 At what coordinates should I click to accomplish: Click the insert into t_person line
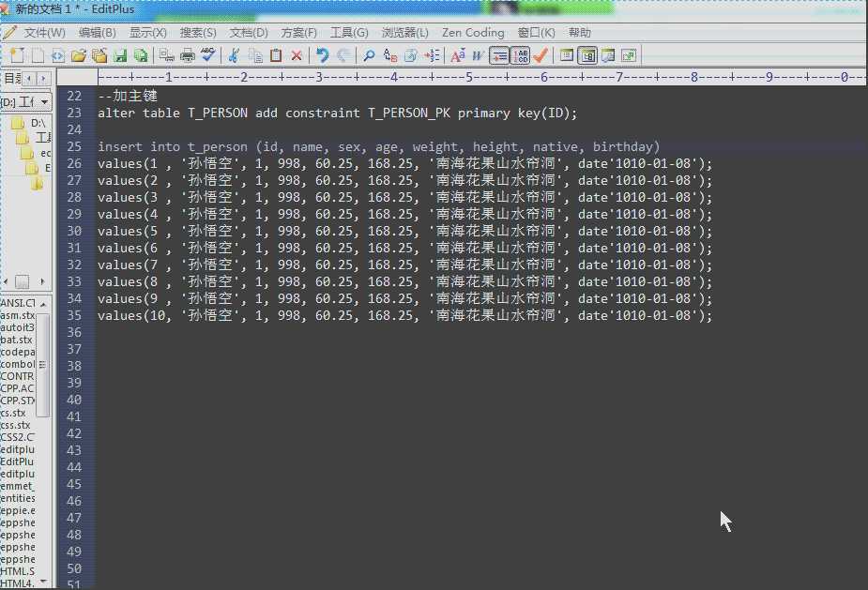[x=379, y=147]
